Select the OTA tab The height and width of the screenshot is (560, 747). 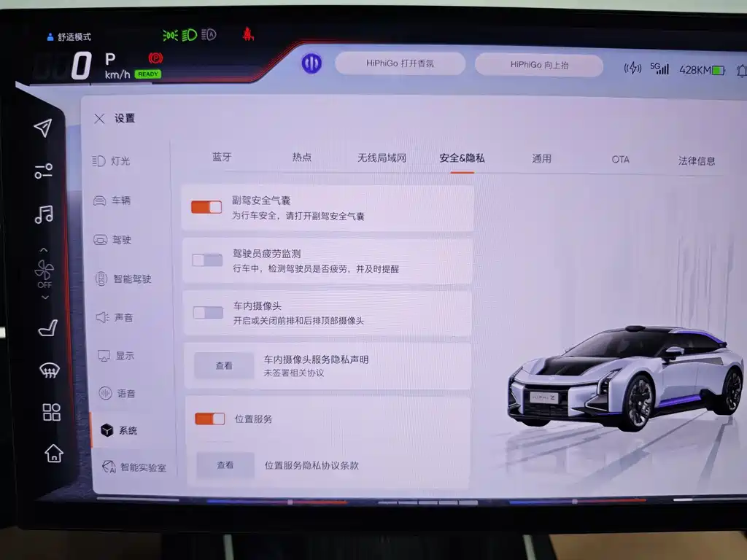click(620, 160)
